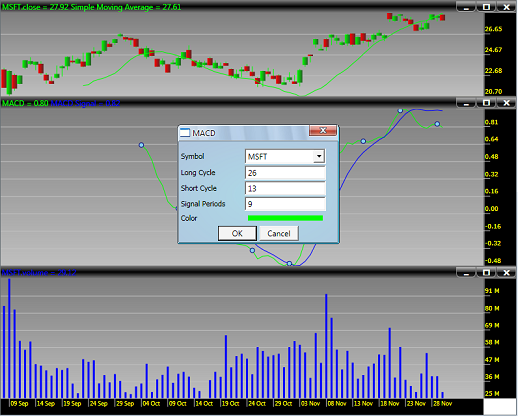This screenshot has width=518, height=416.
Task: Maximize the MACD indicator panel
Action: point(486,103)
